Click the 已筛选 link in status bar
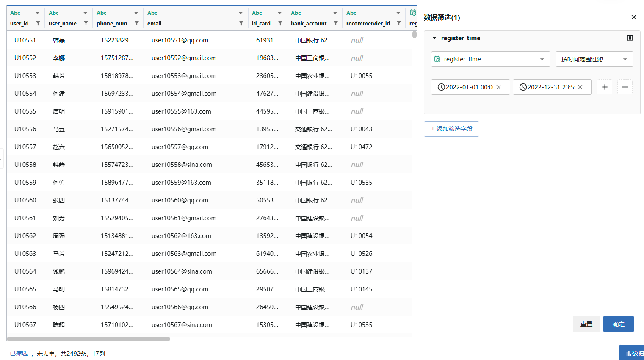The image size is (644, 360). 19,353
